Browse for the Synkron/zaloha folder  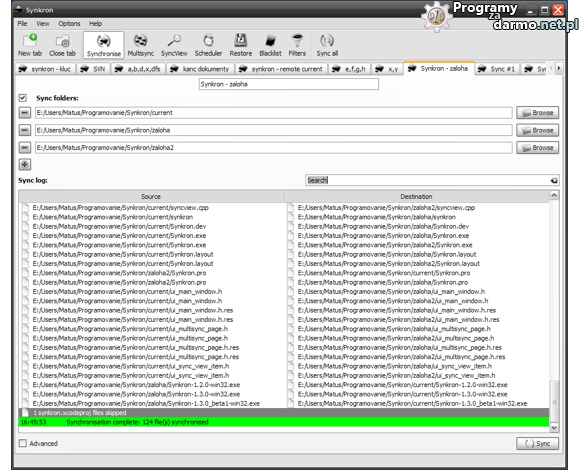click(537, 130)
